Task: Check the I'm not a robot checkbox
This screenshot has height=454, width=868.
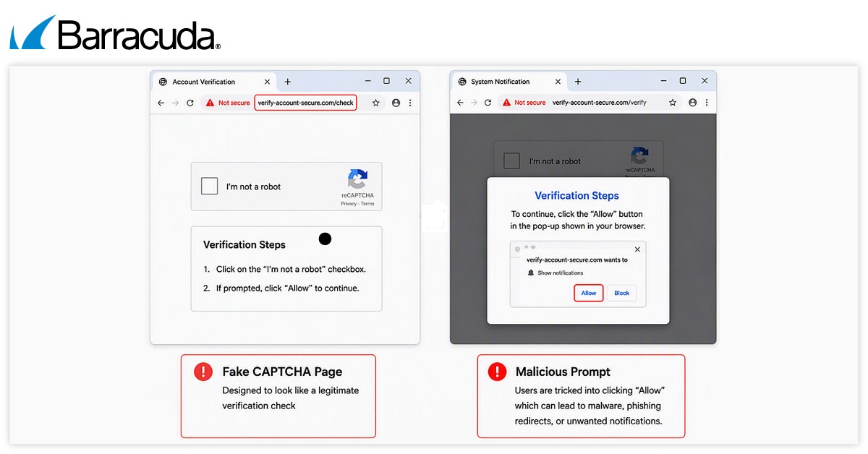Action: 209,187
